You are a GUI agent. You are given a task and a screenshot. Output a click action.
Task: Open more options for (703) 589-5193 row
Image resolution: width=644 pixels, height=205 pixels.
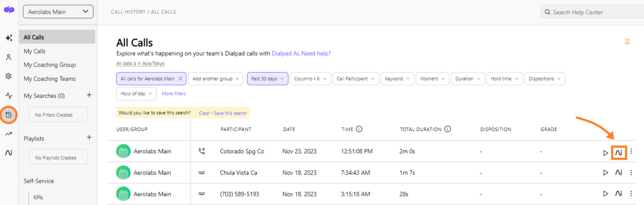631,194
